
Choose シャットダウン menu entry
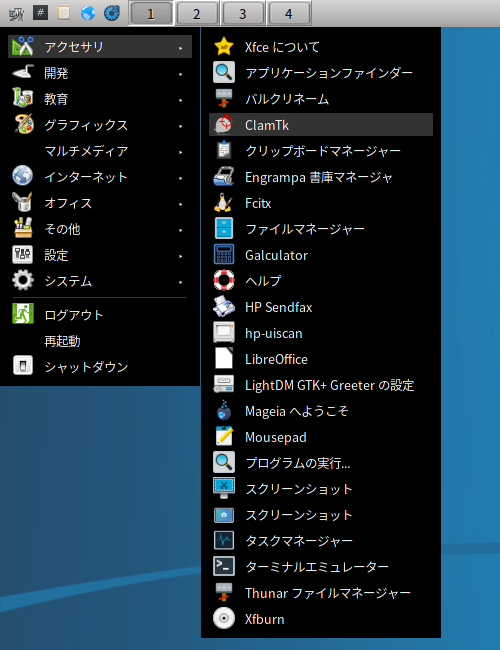point(100,366)
